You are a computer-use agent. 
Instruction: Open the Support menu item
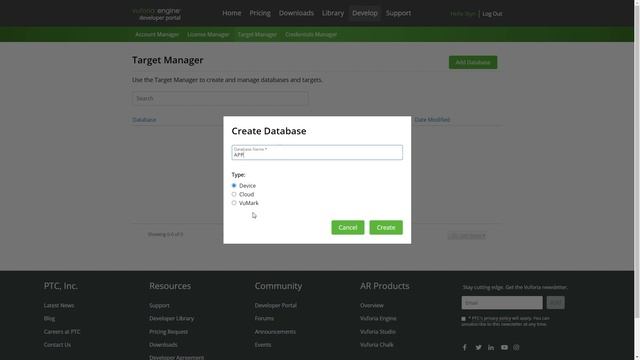pos(398,13)
